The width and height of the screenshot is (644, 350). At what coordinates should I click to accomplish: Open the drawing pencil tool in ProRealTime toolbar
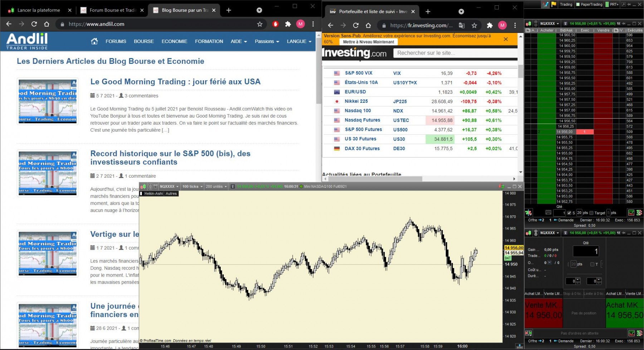click(x=546, y=4)
